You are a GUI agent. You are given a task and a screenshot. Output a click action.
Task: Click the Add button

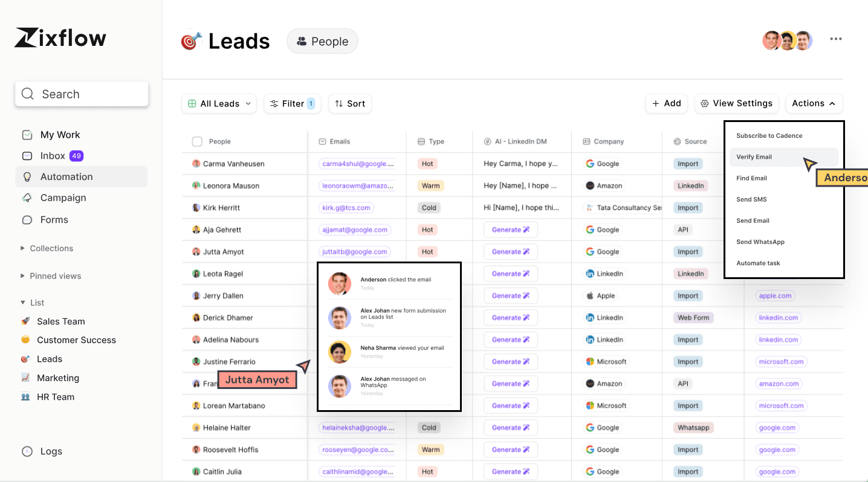tap(666, 103)
